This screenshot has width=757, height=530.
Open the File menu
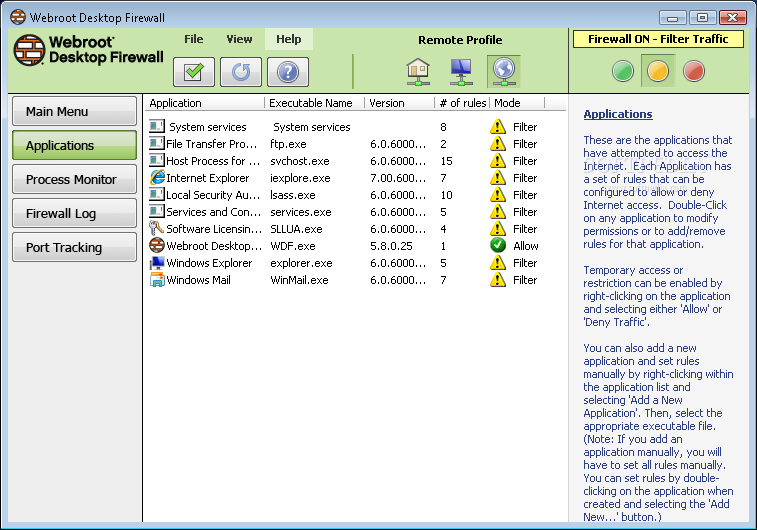(x=194, y=39)
